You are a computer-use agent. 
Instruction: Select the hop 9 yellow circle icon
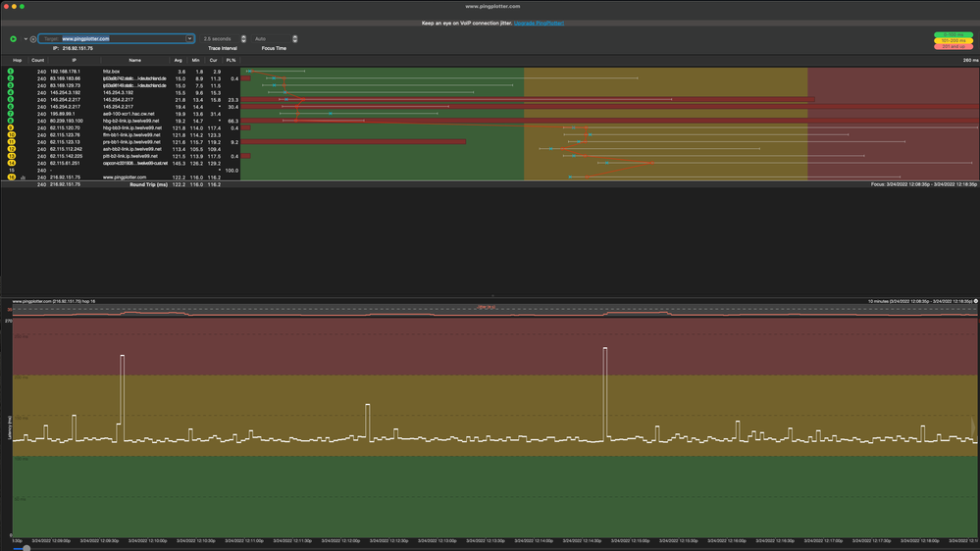(11, 128)
